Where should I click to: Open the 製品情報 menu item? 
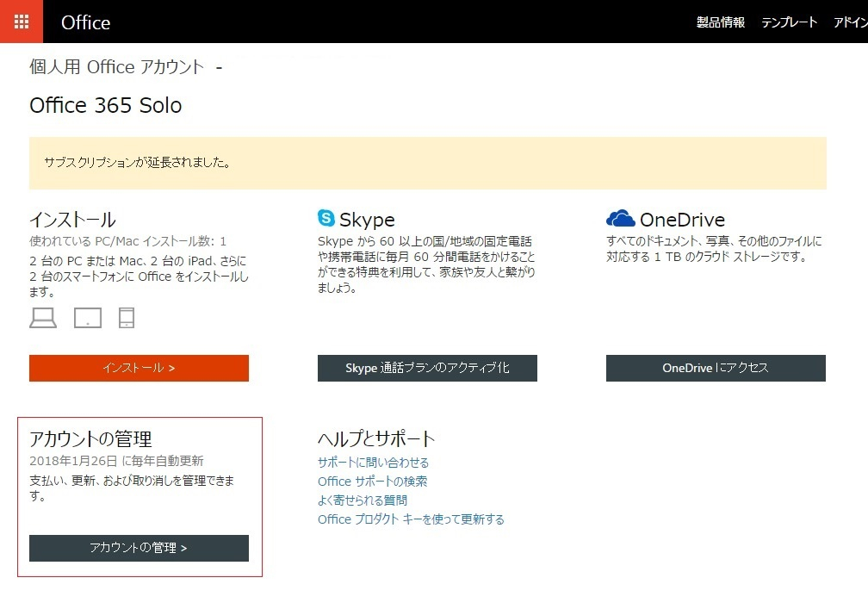point(720,22)
